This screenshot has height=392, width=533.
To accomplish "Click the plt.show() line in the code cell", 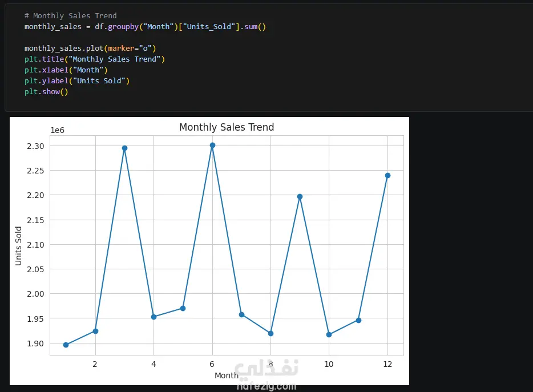I will [x=46, y=91].
